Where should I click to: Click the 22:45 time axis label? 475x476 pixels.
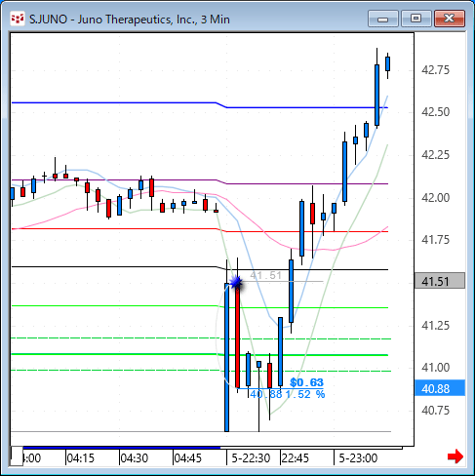295,458
